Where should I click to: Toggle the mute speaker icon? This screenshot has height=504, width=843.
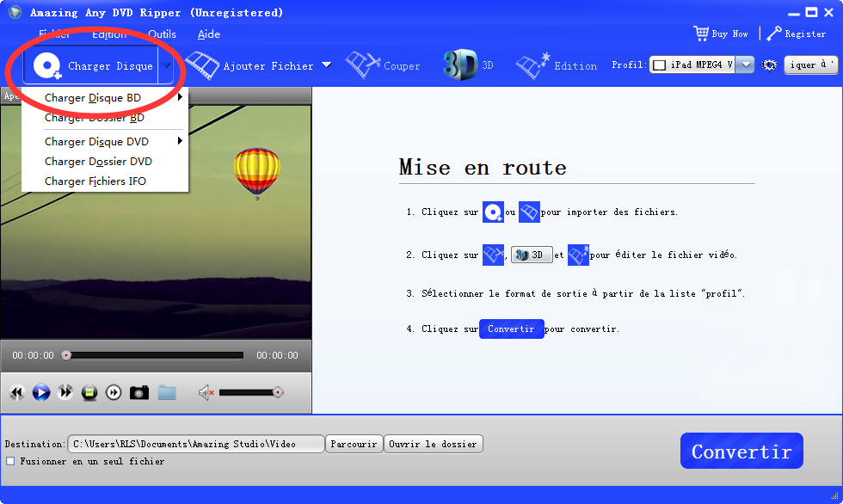[x=206, y=393]
